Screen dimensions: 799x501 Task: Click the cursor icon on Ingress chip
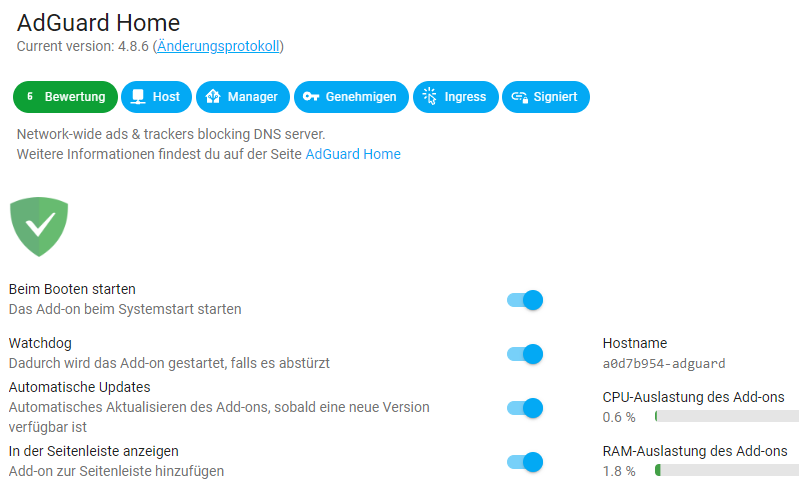tap(430, 96)
